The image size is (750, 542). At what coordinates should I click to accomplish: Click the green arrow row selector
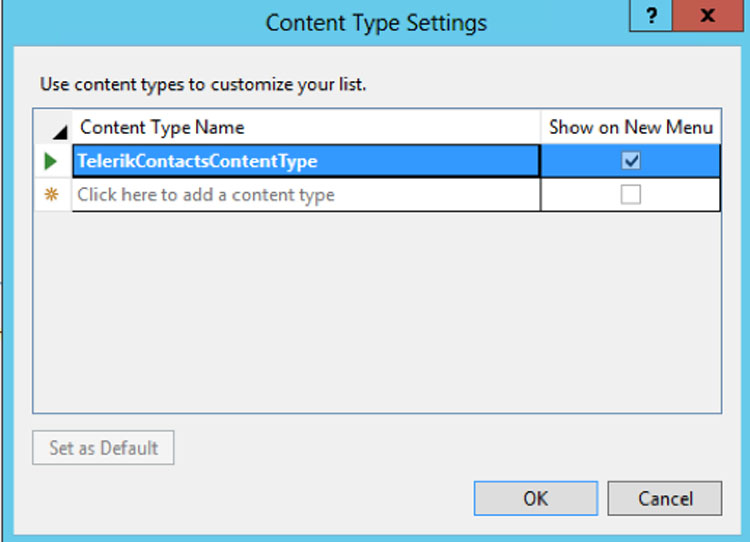tap(51, 161)
